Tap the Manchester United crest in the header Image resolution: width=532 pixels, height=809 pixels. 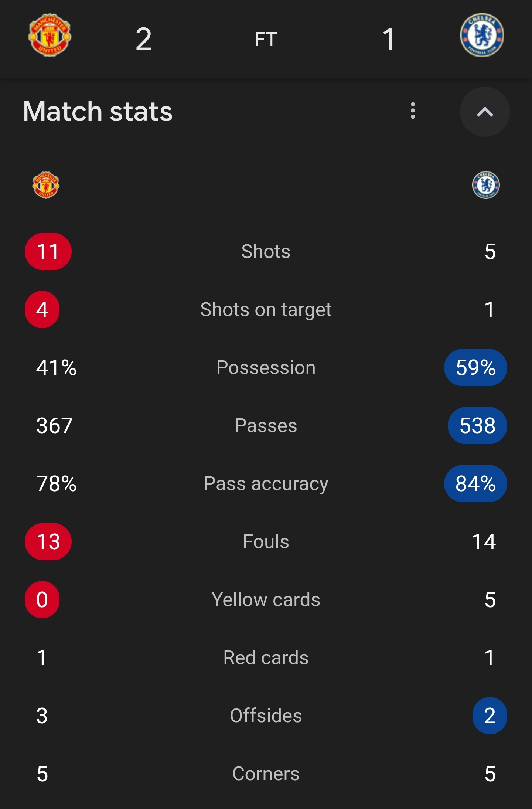click(x=50, y=35)
